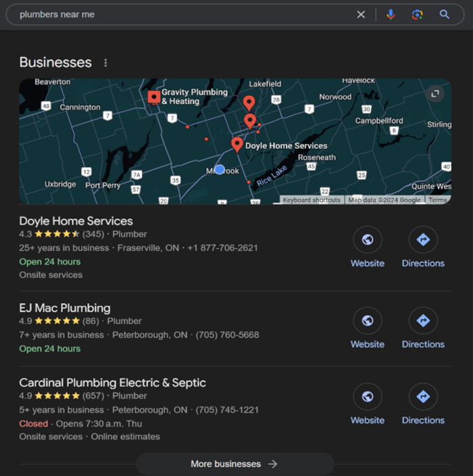473x476 pixels.
Task: Click Cardinal Plumbing phone (705) 745-1221
Action: 227,410
